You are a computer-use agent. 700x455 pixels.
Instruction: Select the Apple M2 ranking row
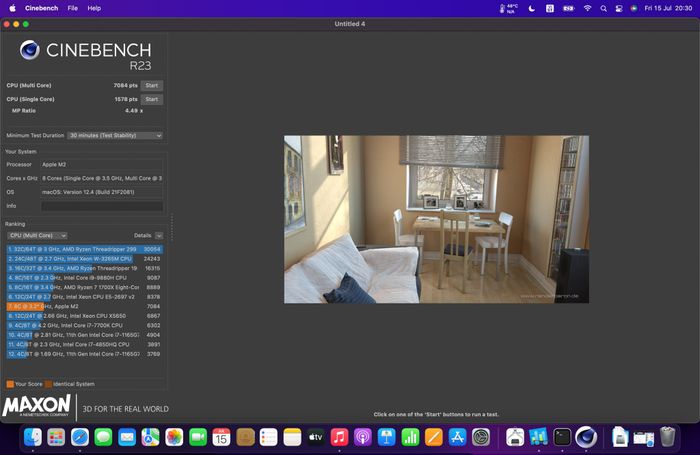tap(84, 306)
